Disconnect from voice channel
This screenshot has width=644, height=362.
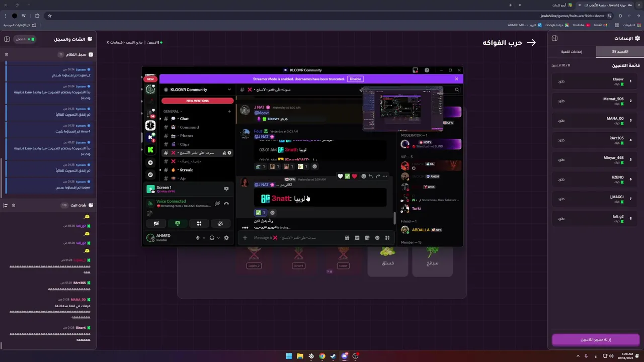226,204
